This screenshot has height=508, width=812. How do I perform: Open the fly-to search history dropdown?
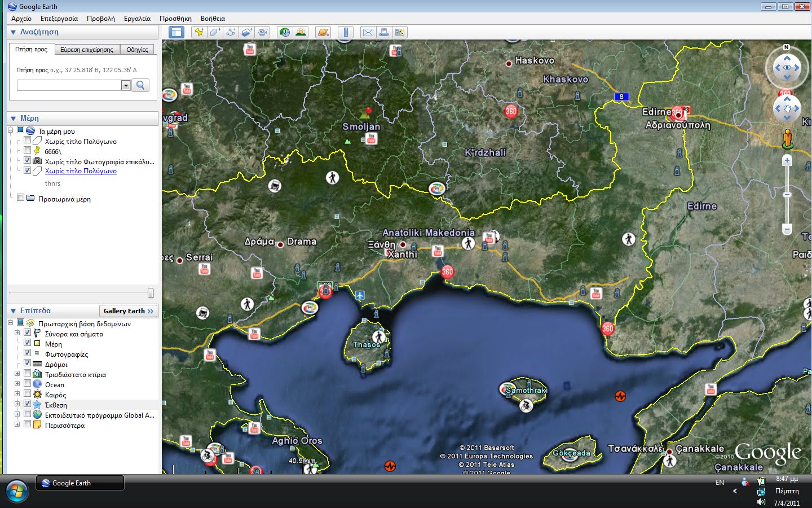point(126,85)
